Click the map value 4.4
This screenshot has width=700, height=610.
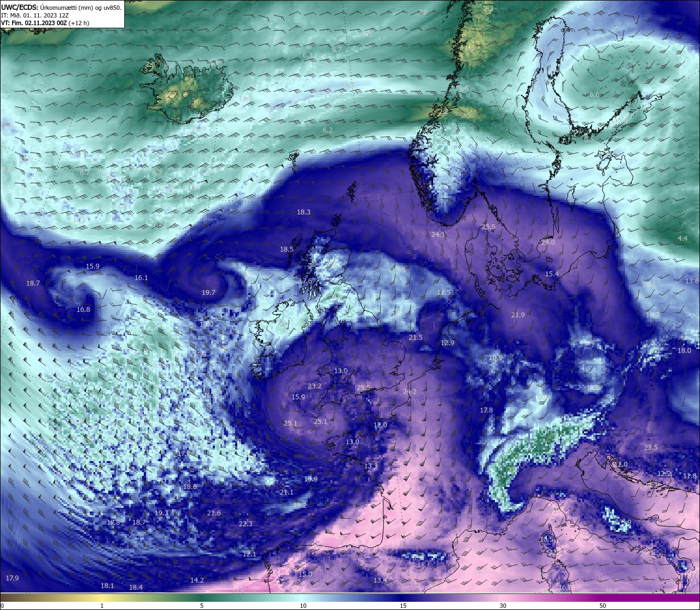click(682, 239)
